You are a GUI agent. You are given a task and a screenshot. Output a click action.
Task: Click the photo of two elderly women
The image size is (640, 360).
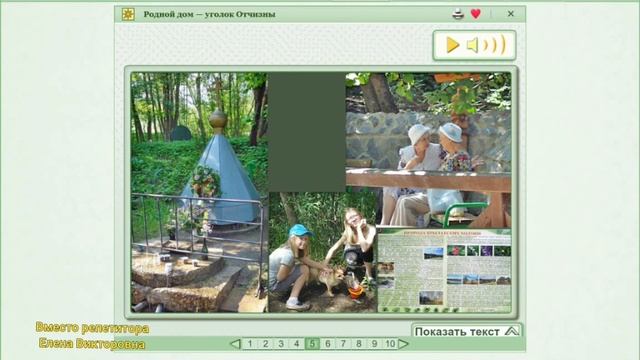coord(428,150)
